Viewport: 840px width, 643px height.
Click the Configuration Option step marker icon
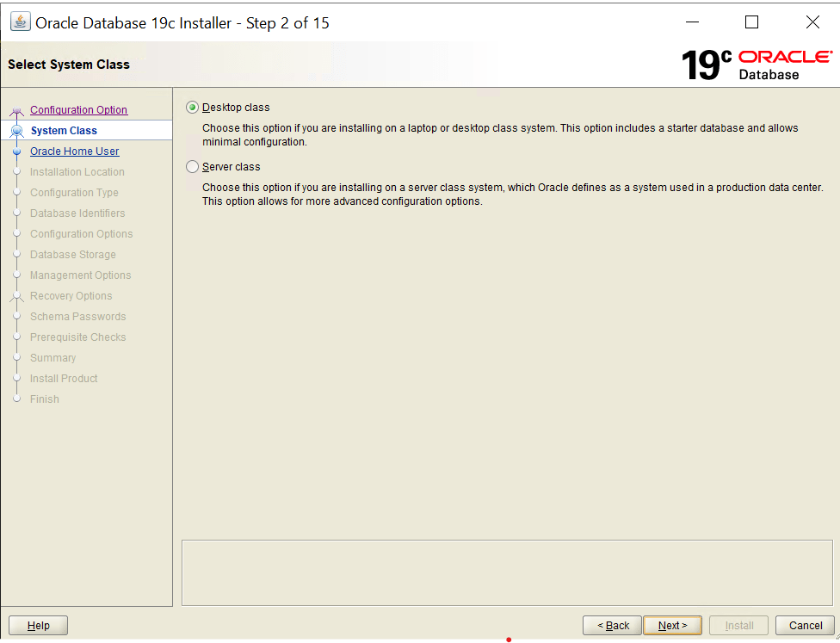[x=16, y=111]
